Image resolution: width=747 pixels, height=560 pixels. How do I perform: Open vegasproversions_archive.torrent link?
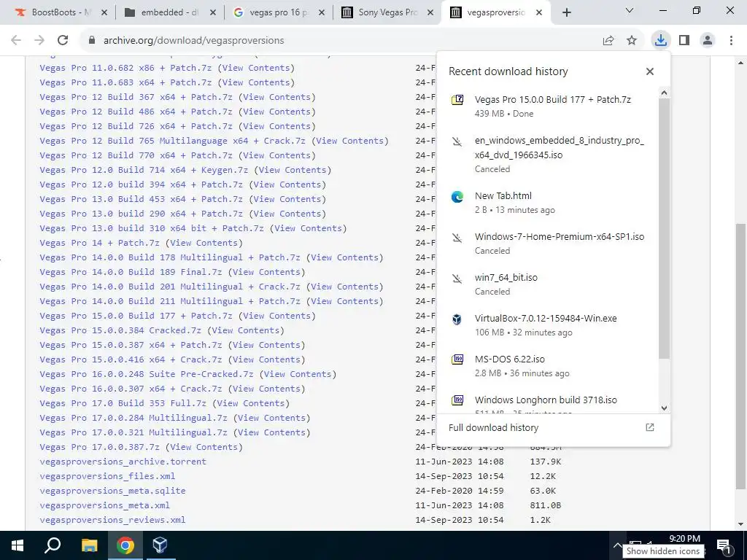click(123, 462)
